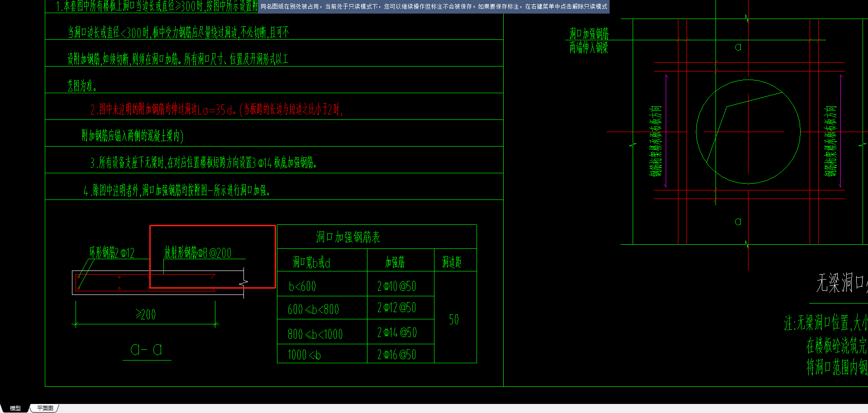Click the 洞边距 value 50
Viewport: 868px width, 413px height.
tap(454, 320)
